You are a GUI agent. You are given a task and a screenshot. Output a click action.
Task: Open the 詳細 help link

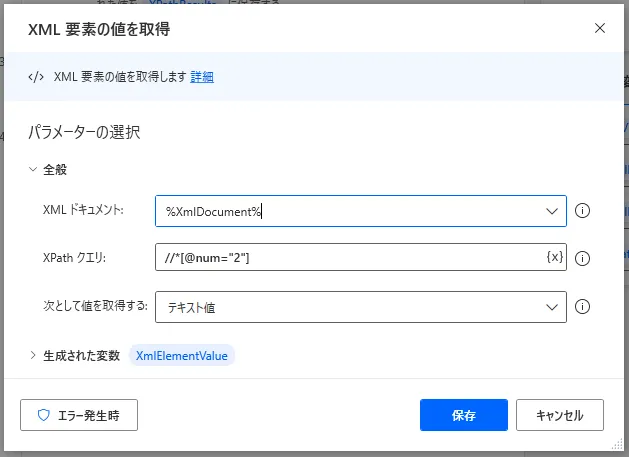[202, 77]
